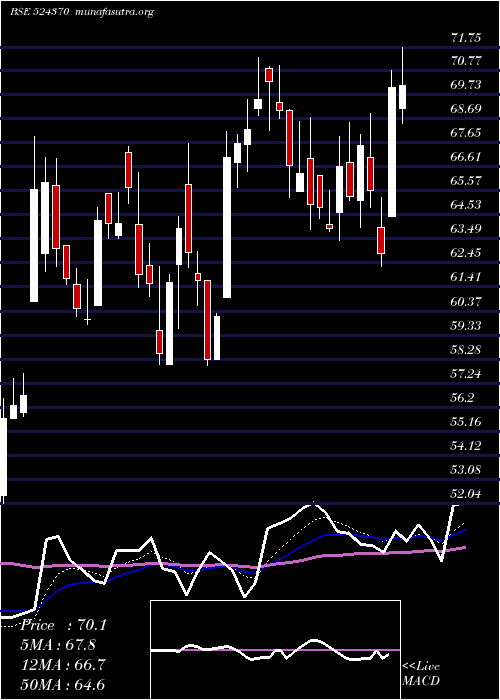Click the 63.49 price axis label

point(466,229)
